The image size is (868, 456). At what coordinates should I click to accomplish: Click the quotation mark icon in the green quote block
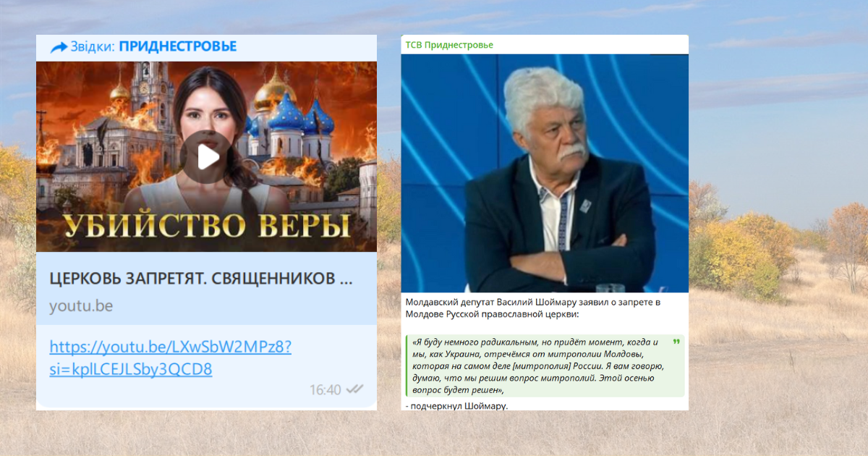(x=676, y=342)
